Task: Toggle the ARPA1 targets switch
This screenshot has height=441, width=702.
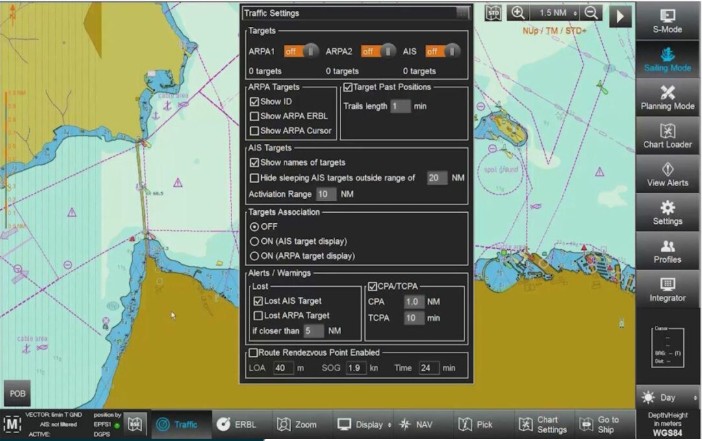Action: tap(301, 51)
